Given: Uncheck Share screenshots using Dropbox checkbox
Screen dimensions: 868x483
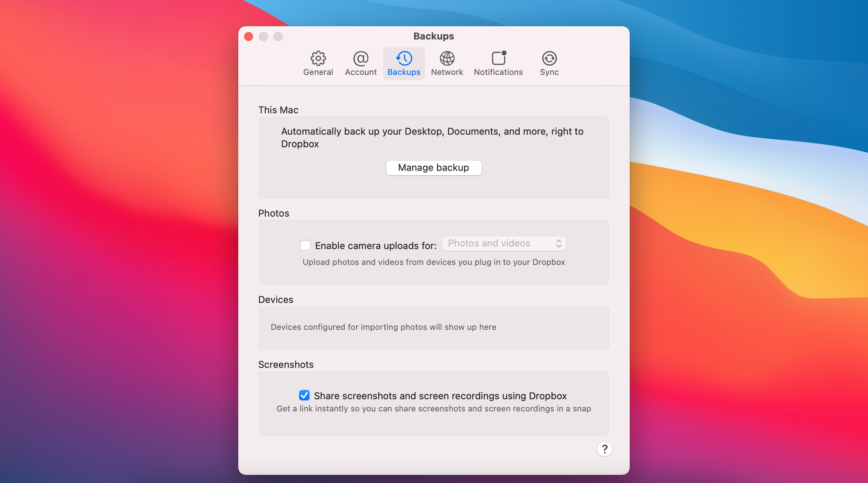Looking at the screenshot, I should point(304,395).
